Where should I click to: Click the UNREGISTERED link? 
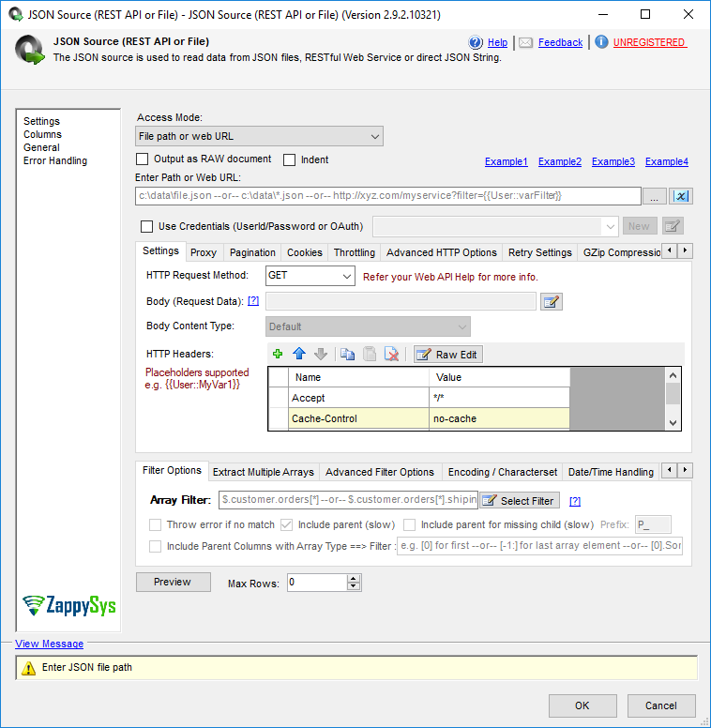(x=649, y=43)
